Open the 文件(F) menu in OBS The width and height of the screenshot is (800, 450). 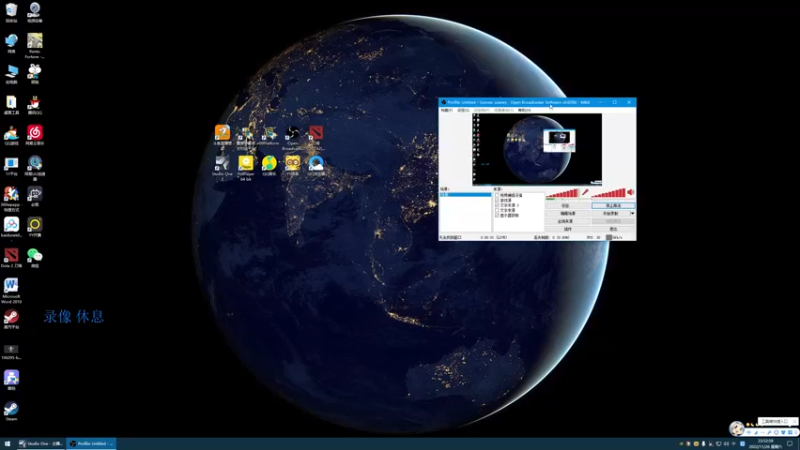click(446, 110)
